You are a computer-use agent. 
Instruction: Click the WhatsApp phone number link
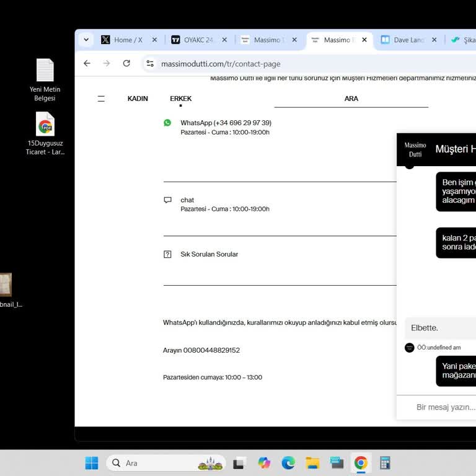click(226, 123)
